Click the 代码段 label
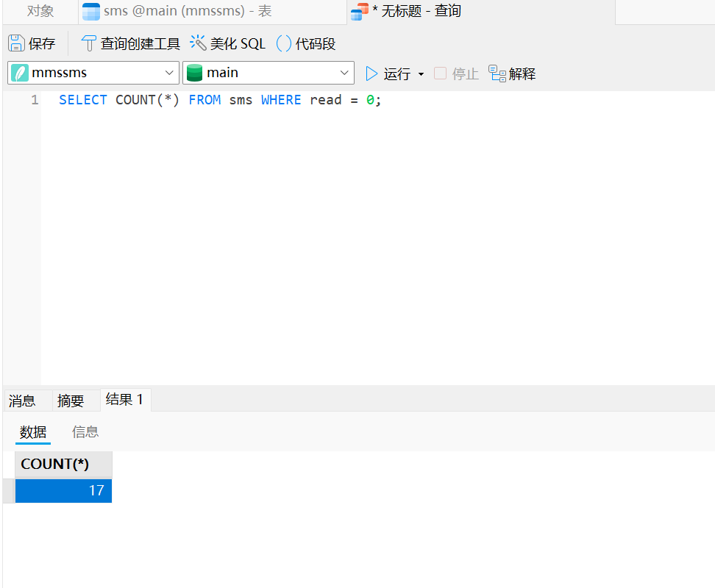The image size is (715, 588). pyautogui.click(x=316, y=43)
